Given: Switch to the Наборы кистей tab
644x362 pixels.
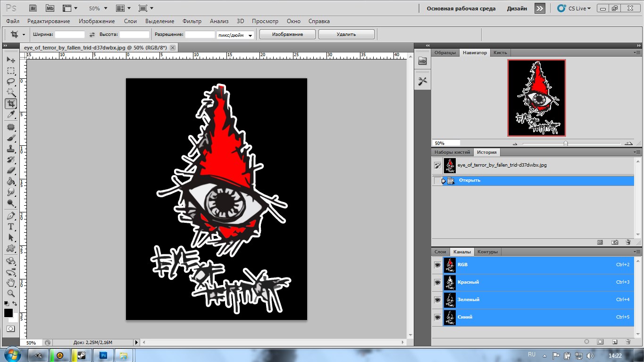Looking at the screenshot, I should pyautogui.click(x=452, y=152).
